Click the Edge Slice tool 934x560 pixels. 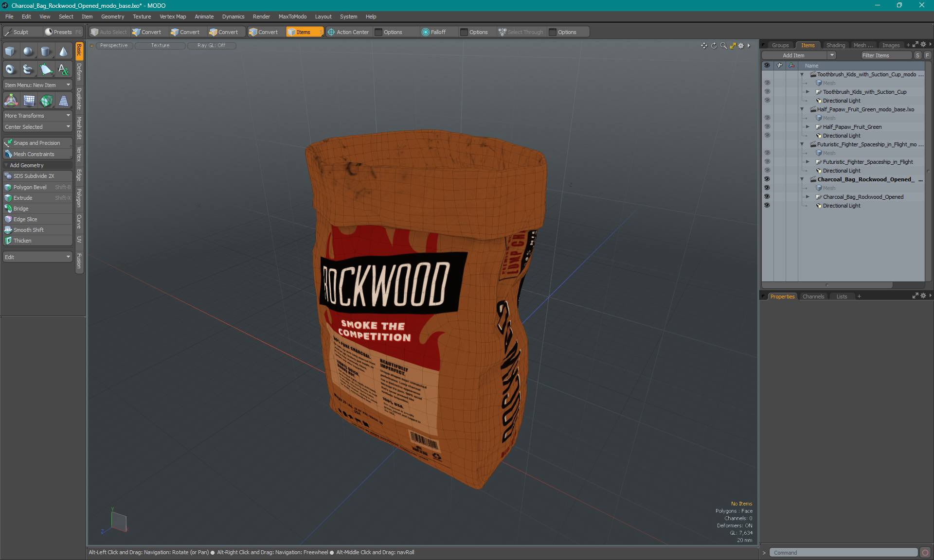37,219
